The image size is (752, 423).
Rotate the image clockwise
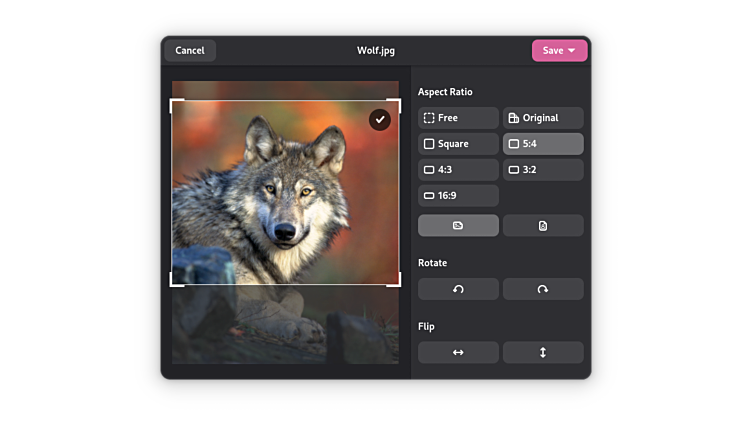point(543,289)
